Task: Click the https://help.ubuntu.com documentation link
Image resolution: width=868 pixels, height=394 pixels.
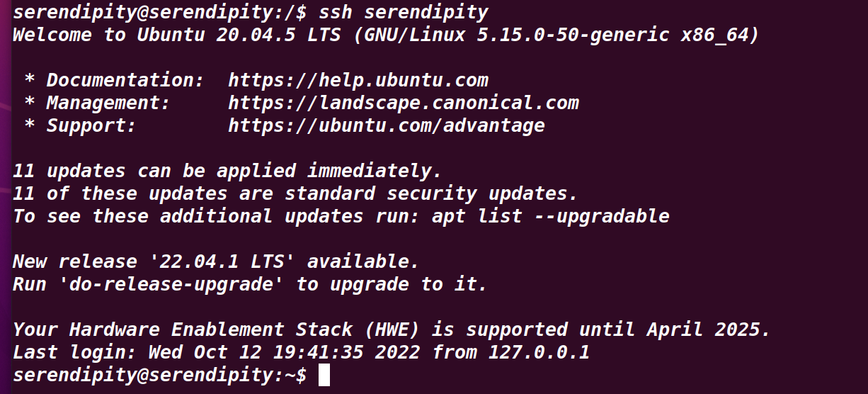Action: pyautogui.click(x=358, y=80)
